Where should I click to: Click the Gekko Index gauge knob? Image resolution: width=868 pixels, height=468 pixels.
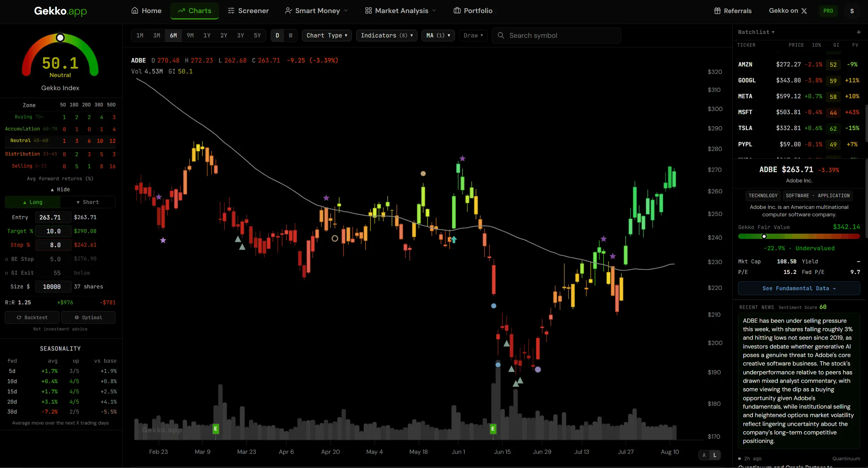[x=60, y=37]
